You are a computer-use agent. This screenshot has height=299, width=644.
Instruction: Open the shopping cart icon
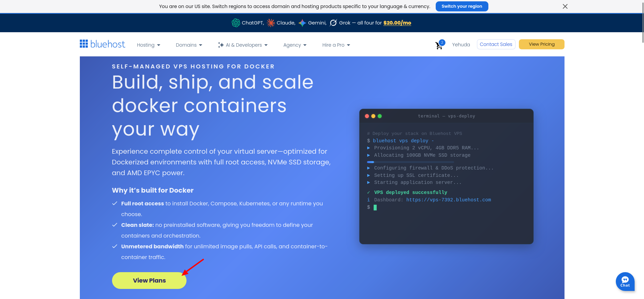click(x=439, y=45)
